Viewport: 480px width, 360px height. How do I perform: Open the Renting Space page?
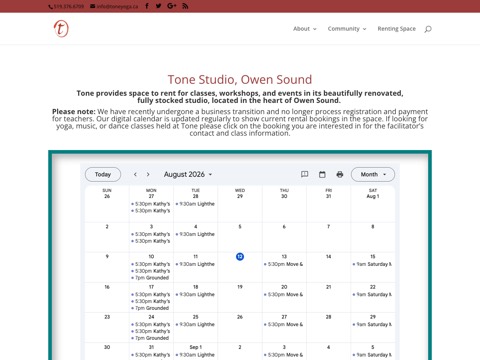397,29
